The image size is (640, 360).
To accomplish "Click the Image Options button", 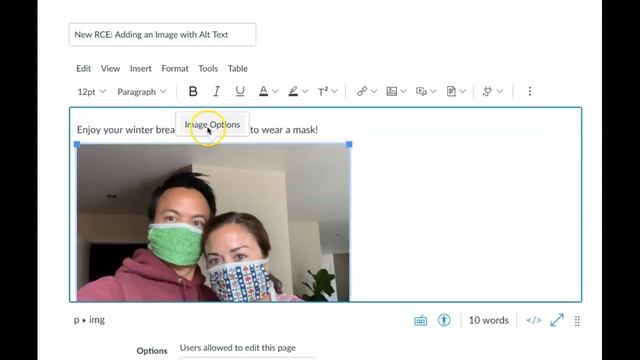I will [212, 124].
